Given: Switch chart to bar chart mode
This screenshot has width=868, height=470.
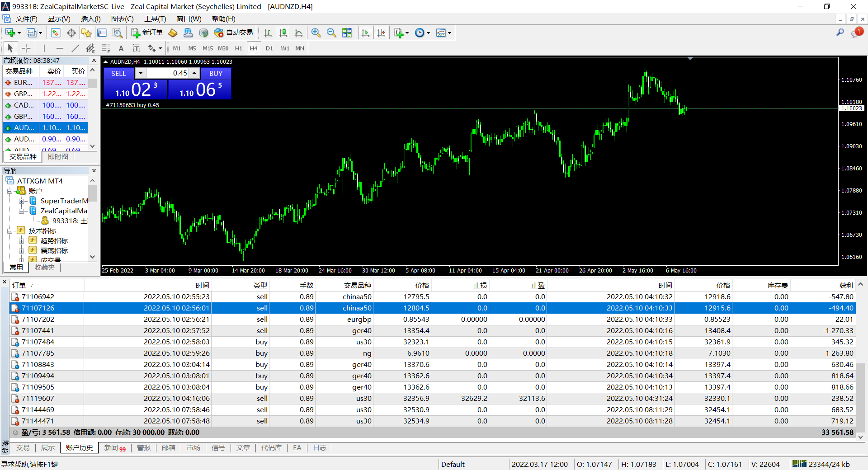Looking at the screenshot, I should [268, 33].
